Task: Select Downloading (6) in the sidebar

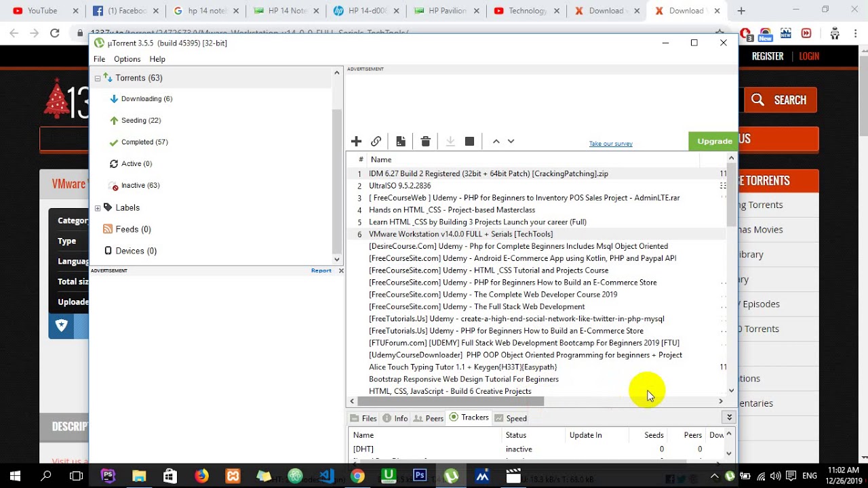Action: (x=146, y=99)
